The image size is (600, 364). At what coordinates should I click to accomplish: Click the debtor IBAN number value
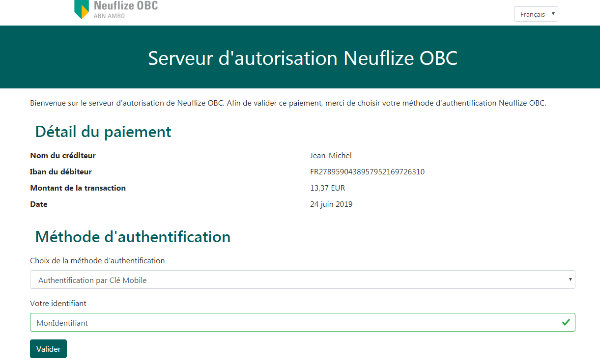[x=367, y=172]
